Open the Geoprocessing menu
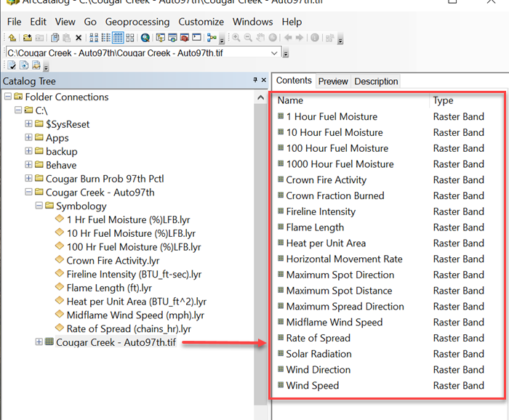Viewport: 509px width, 420px height. 137,22
